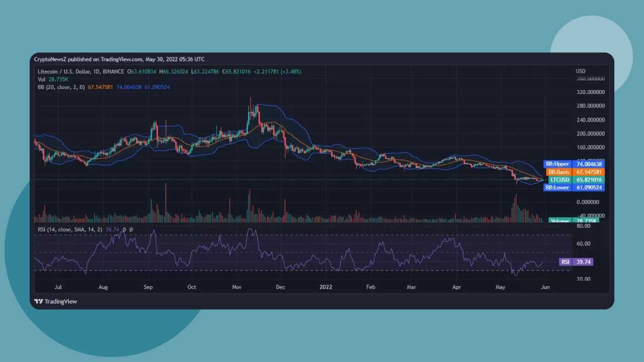The image size is (644, 362).
Task: Click the 'Litecoin / U.S. Dollar, 1D, BINANCE' title
Action: point(81,72)
